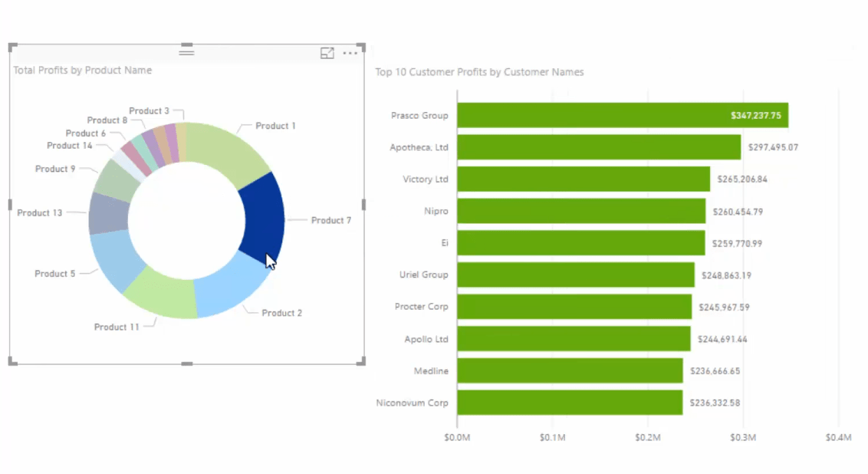
Task: Click the Product 13 grey-blue slice
Action: tap(109, 214)
